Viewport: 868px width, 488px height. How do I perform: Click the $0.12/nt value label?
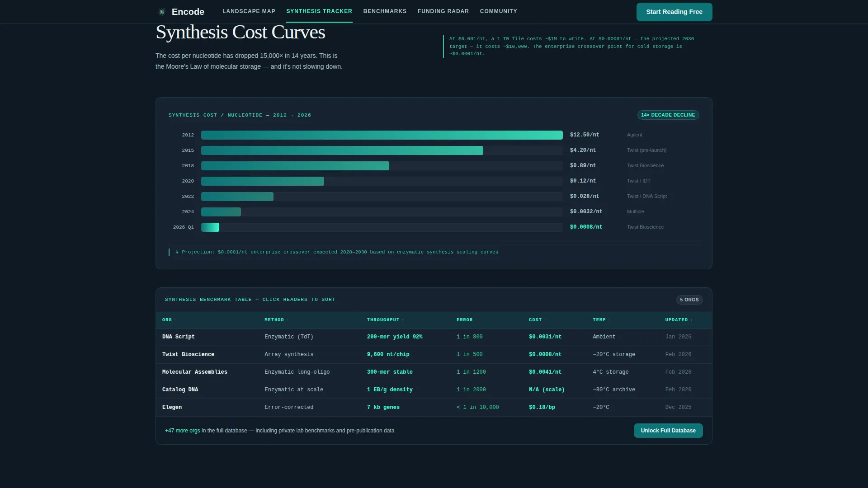click(x=583, y=181)
